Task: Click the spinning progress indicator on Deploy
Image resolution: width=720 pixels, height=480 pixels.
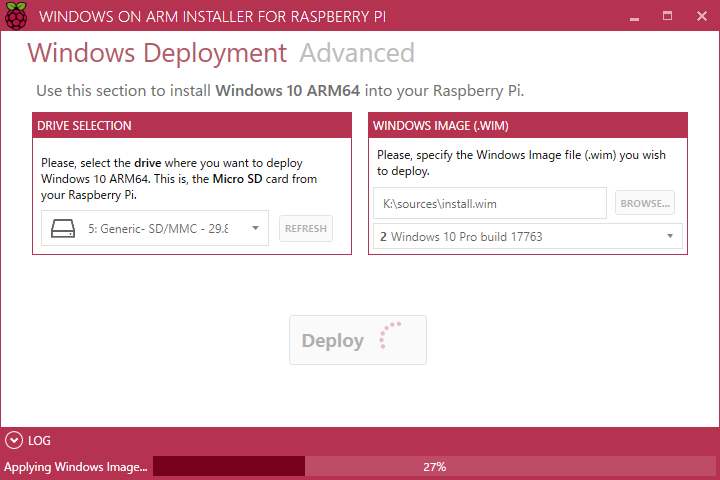Action: 389,335
